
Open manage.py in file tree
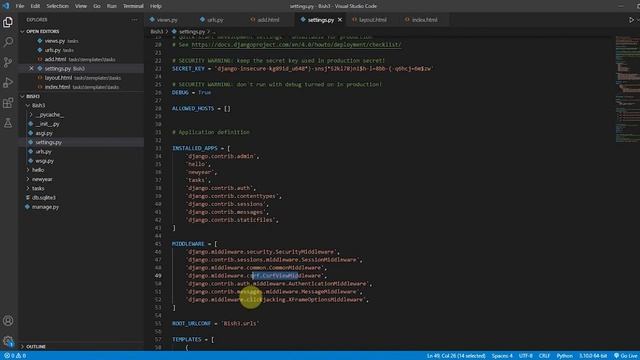pyautogui.click(x=45, y=207)
